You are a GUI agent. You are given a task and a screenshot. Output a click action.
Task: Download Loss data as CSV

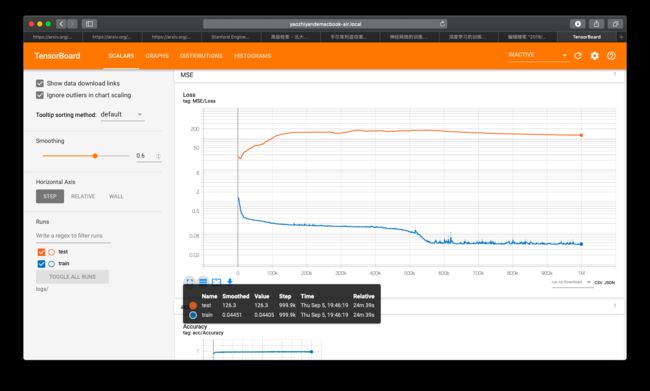(599, 283)
